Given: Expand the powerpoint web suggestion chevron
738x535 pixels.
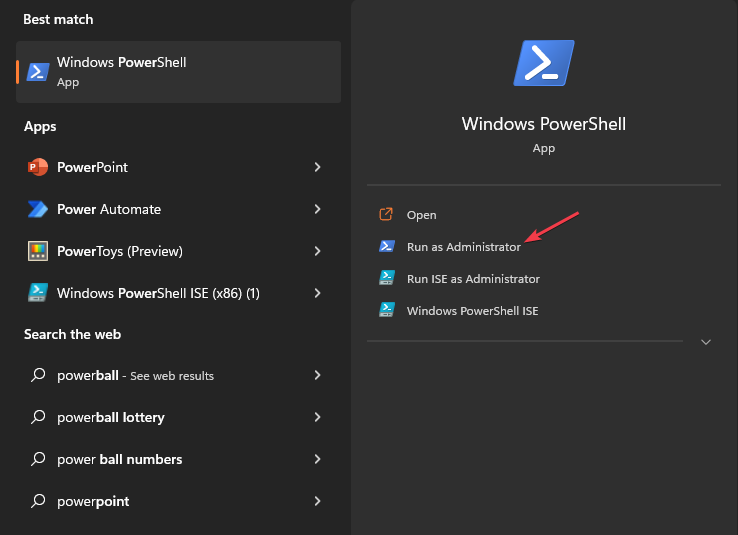Looking at the screenshot, I should [x=317, y=501].
